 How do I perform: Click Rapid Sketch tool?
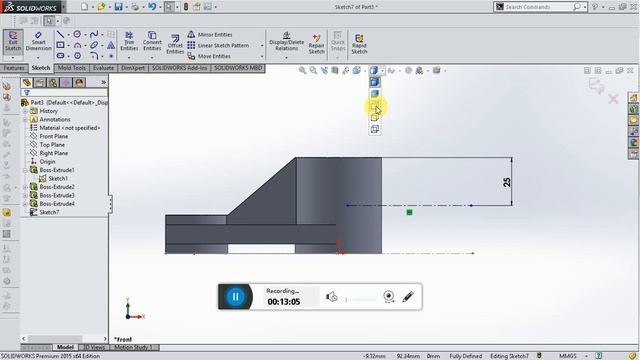[x=359, y=44]
